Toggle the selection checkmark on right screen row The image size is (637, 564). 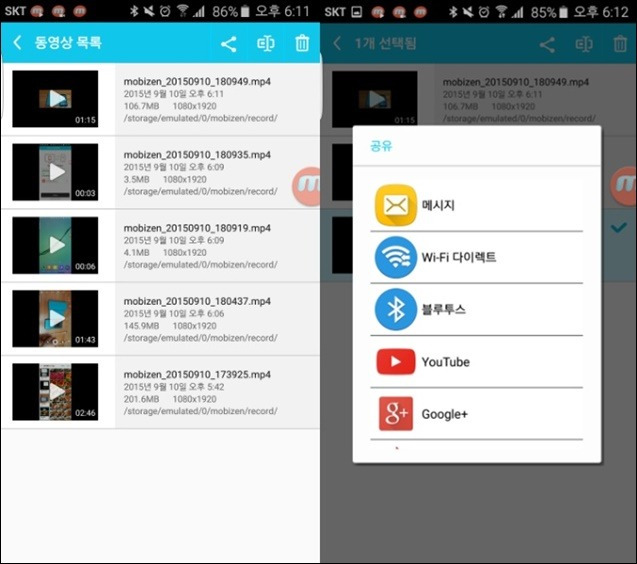pyautogui.click(x=619, y=228)
